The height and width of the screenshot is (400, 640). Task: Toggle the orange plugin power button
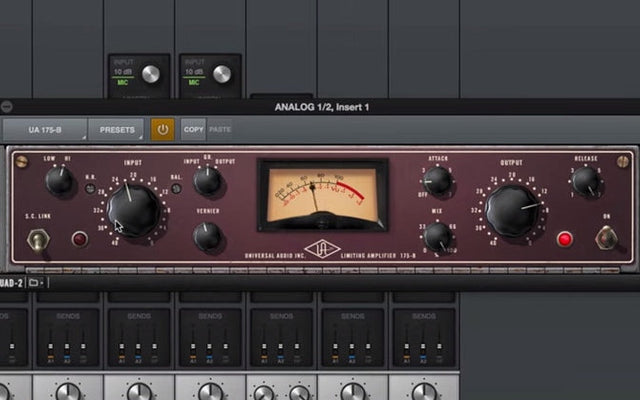(162, 129)
